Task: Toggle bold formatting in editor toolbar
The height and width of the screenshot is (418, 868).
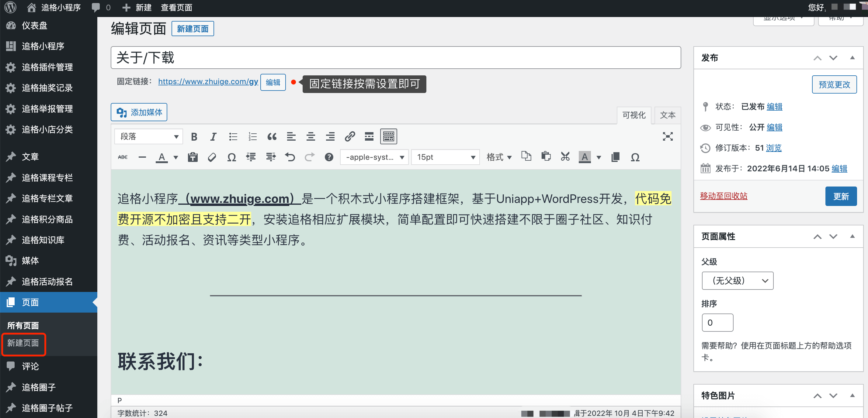Action: point(194,137)
